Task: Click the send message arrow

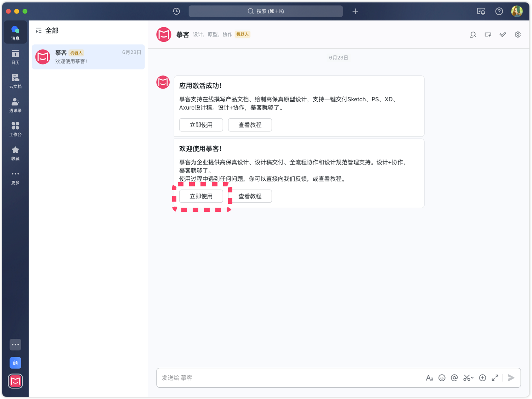Action: point(511,378)
